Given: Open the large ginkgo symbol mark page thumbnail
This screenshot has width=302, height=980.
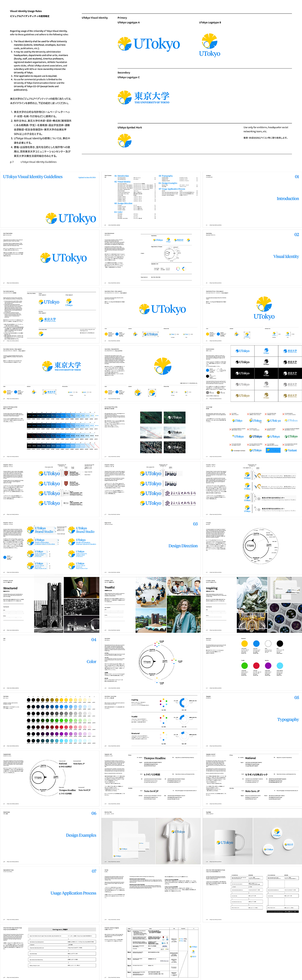Looking at the screenshot, I should click(151, 374).
